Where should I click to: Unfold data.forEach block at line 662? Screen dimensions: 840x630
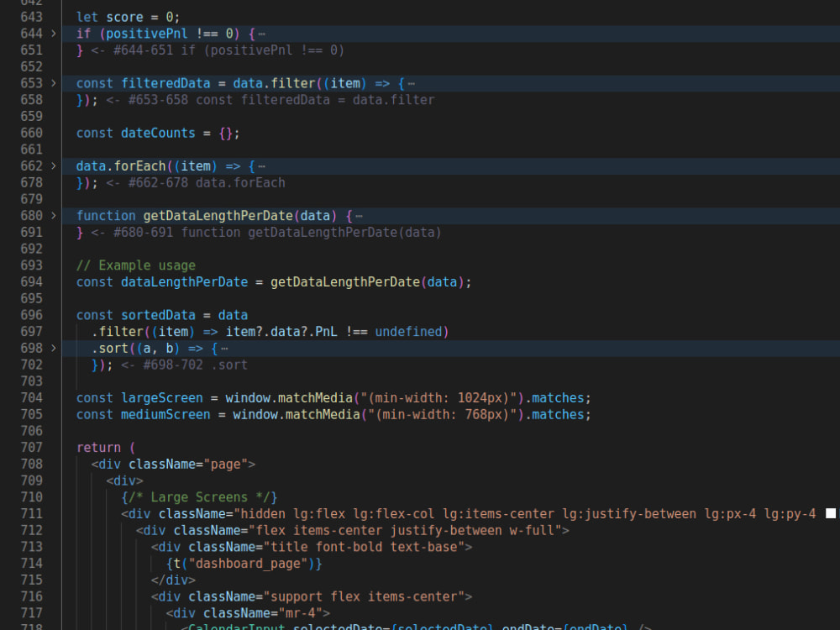54,166
